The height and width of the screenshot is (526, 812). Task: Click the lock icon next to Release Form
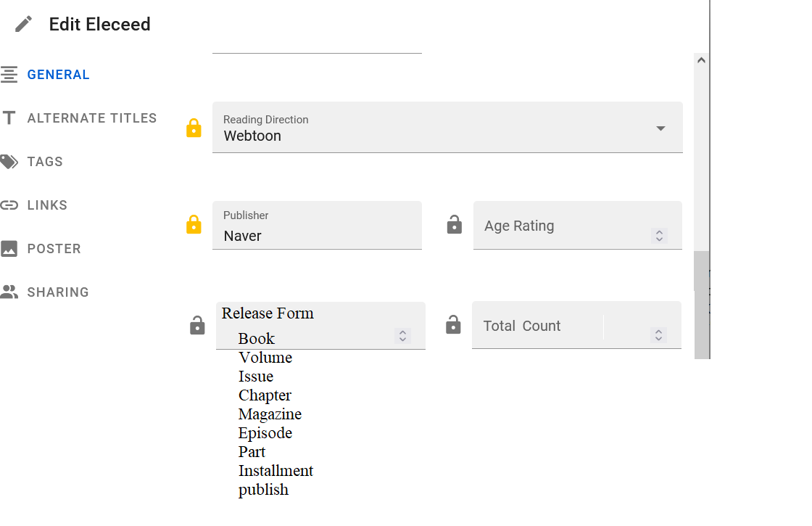[x=197, y=326]
